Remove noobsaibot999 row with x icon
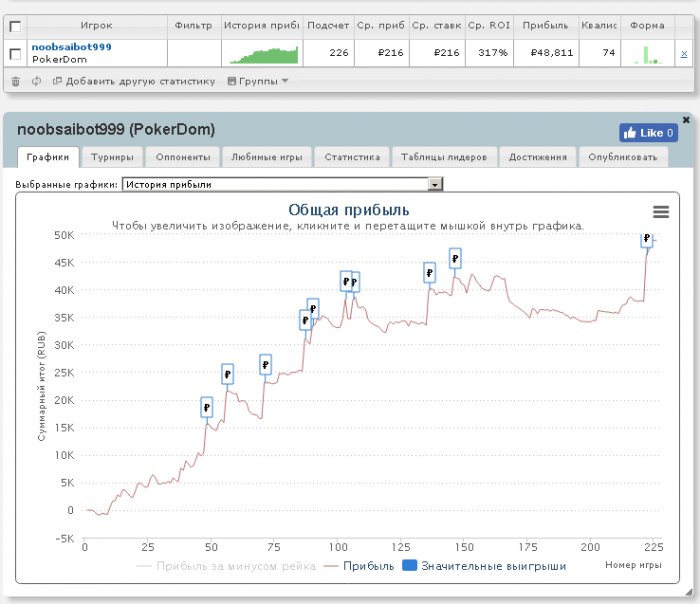 684,54
